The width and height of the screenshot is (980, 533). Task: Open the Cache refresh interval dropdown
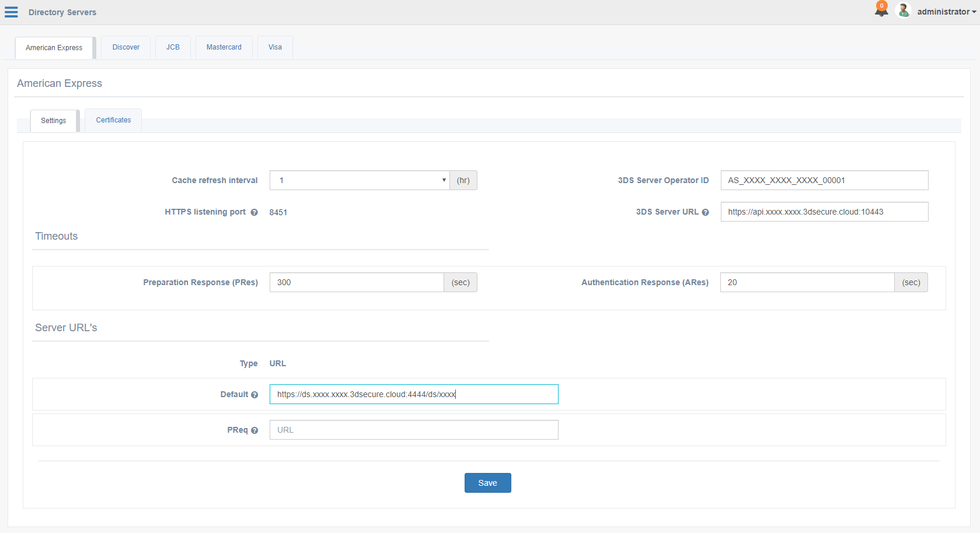tap(359, 180)
